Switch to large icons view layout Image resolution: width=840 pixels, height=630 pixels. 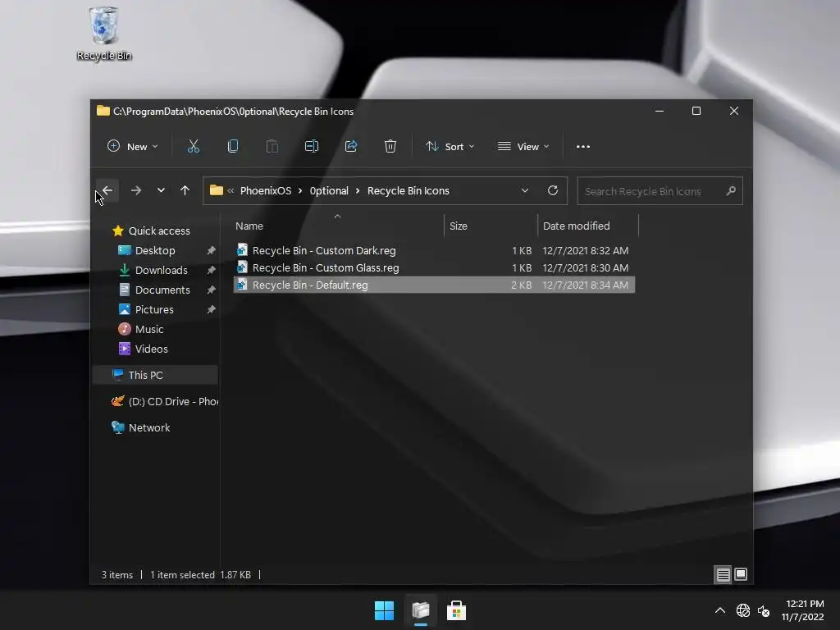tap(741, 574)
